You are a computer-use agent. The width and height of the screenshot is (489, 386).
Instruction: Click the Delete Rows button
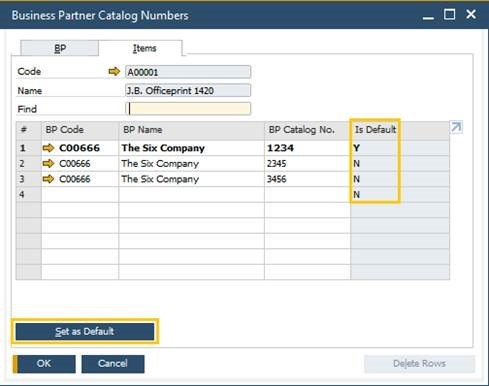(419, 363)
